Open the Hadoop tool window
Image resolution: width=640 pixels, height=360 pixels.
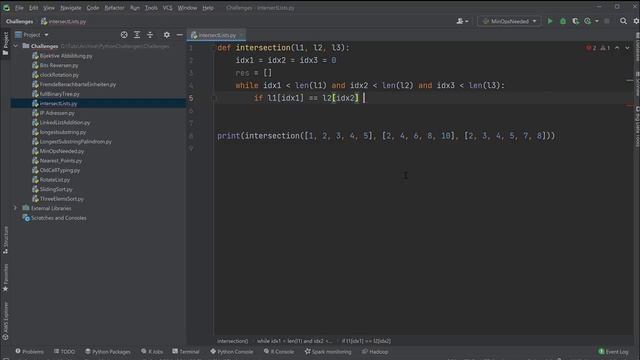click(x=375, y=351)
